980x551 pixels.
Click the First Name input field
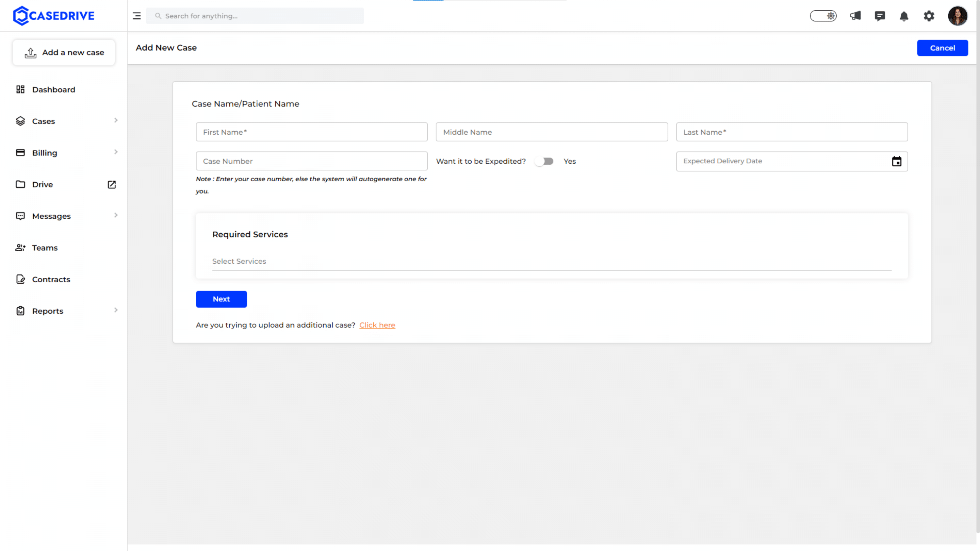click(x=311, y=132)
